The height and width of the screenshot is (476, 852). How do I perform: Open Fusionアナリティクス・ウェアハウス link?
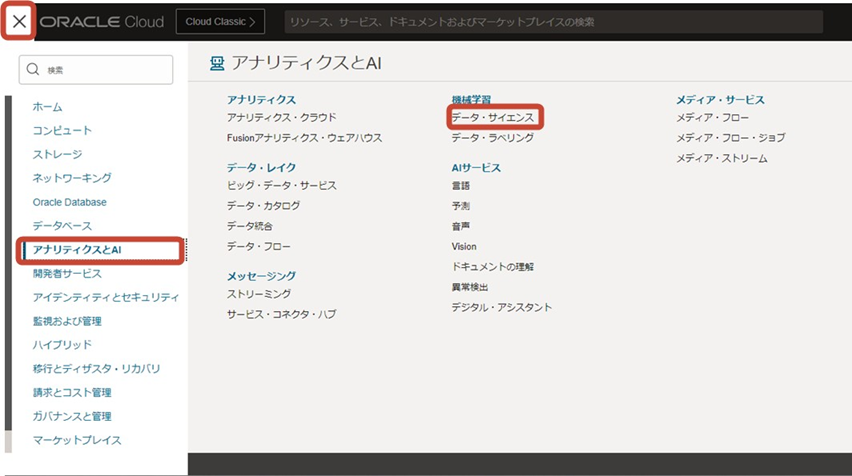(x=304, y=138)
